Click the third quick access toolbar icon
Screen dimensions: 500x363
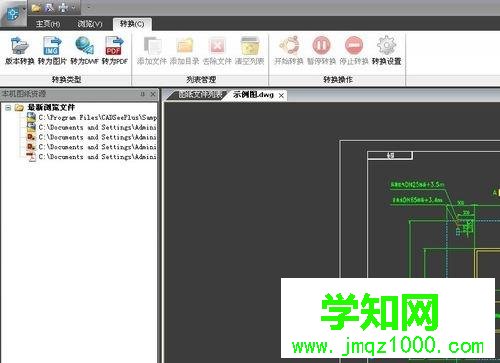click(x=63, y=8)
